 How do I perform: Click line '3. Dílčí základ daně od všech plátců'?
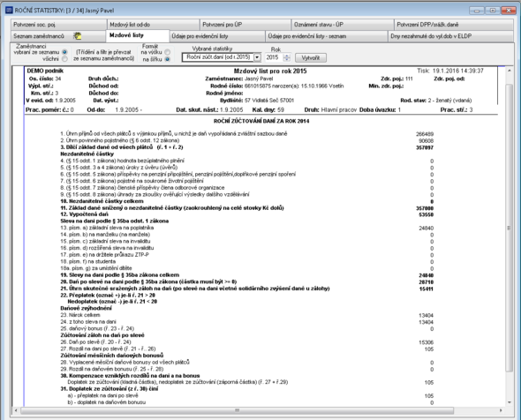tap(122, 147)
